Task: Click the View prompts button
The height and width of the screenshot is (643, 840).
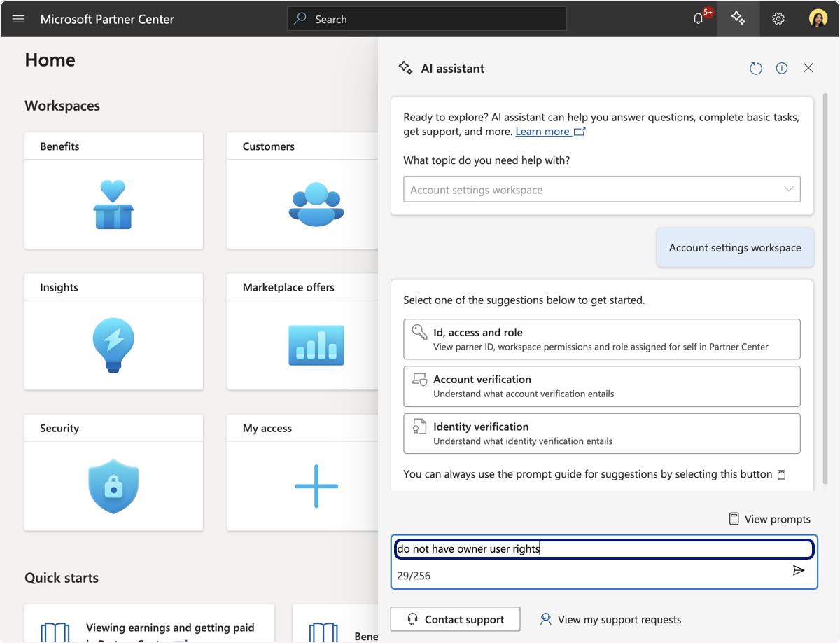Action: (769, 519)
